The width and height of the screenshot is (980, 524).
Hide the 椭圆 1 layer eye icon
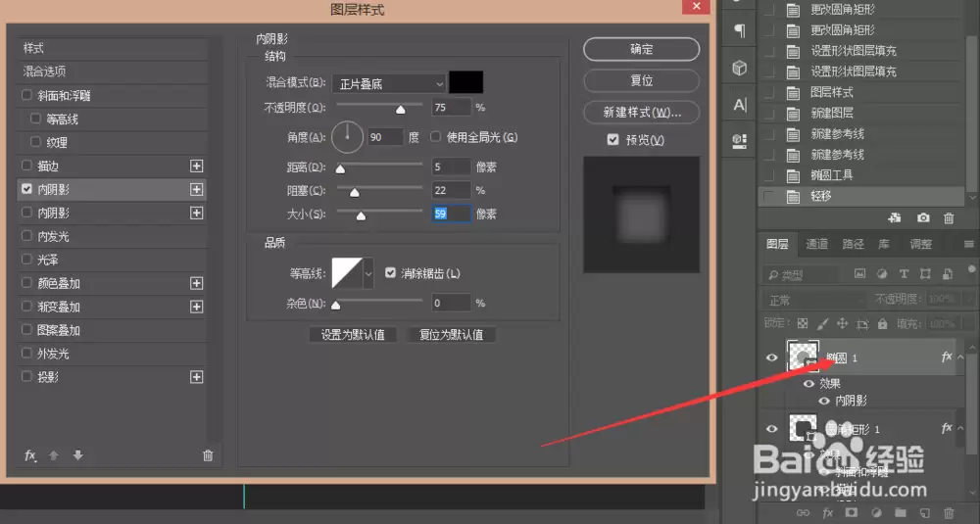click(772, 357)
